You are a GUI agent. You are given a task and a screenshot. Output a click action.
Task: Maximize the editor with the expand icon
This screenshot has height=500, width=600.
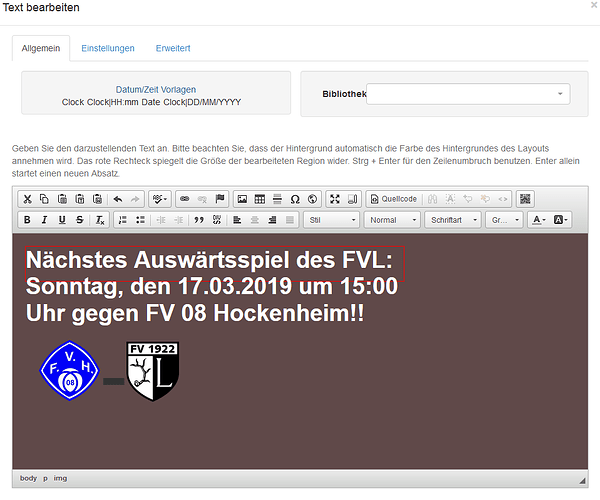335,199
